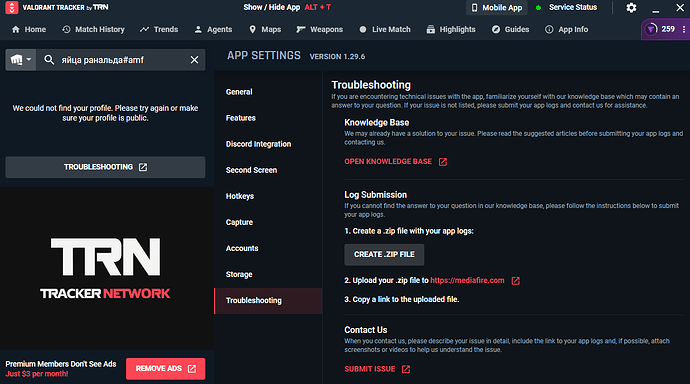Open Live Match page
The width and height of the screenshot is (690, 384).
(385, 29)
